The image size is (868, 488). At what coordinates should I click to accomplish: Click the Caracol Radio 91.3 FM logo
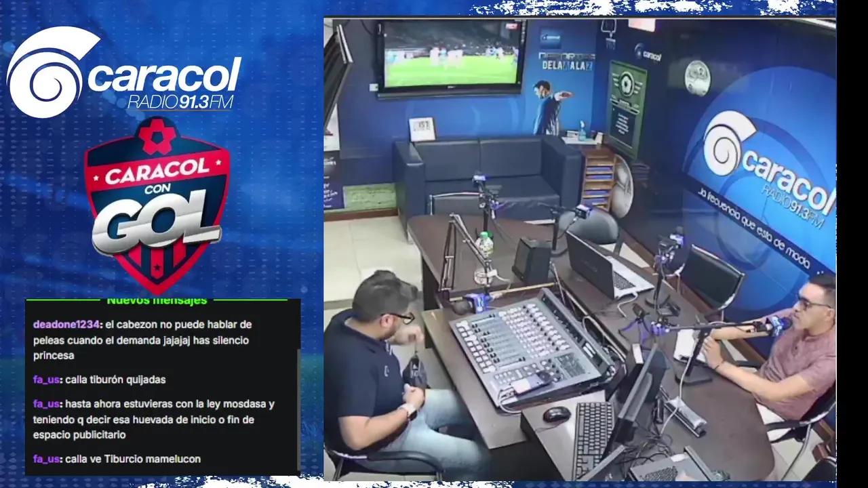coord(123,73)
